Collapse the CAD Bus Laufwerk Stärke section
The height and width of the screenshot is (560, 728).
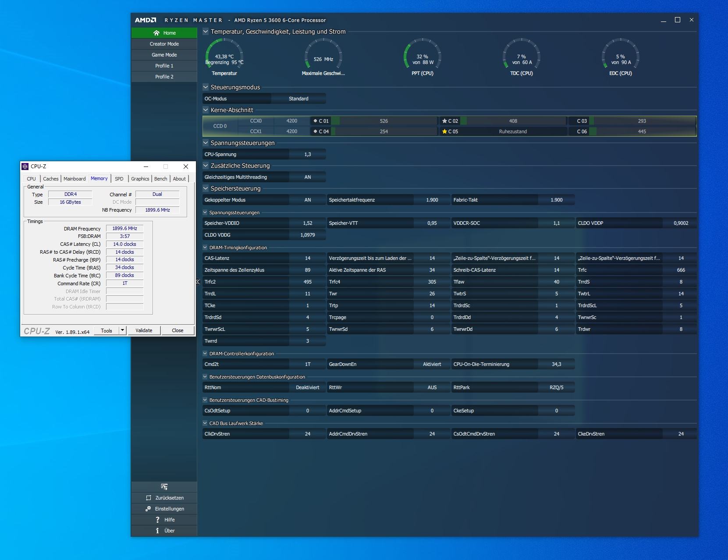pos(205,423)
